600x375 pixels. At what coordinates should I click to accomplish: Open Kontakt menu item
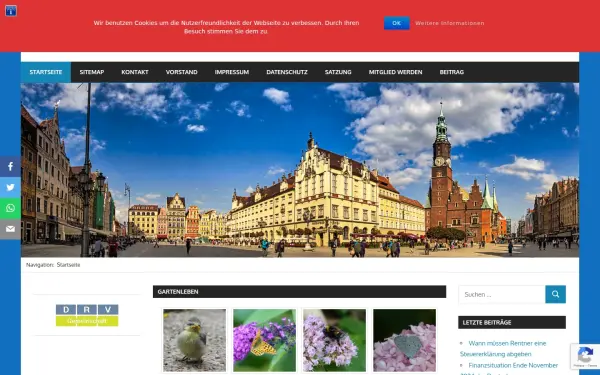click(135, 72)
